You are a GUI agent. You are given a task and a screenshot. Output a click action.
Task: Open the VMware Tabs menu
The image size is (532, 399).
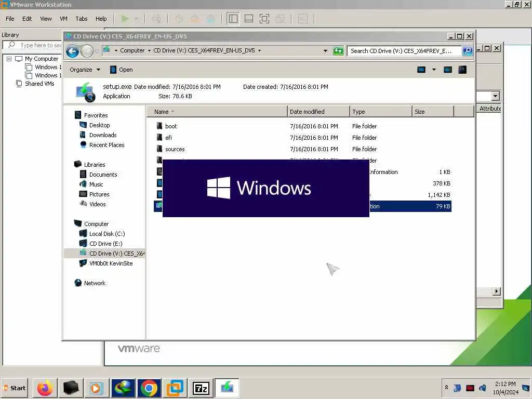[82, 19]
